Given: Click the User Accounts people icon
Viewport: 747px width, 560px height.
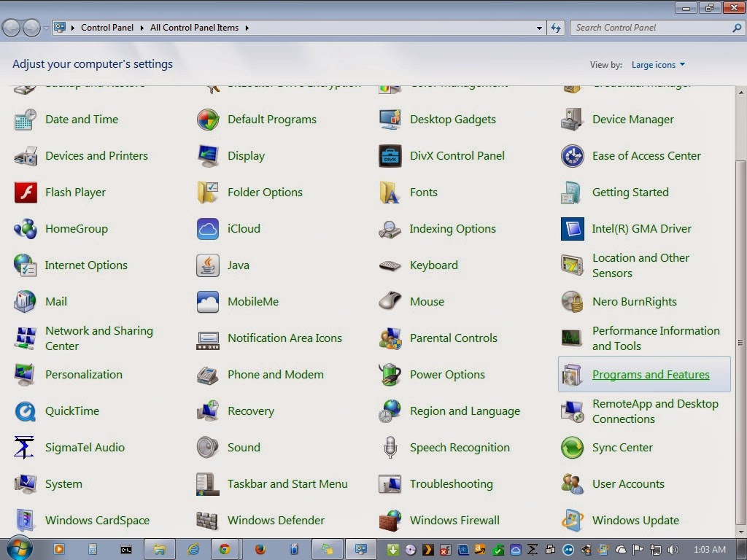Looking at the screenshot, I should pyautogui.click(x=572, y=484).
